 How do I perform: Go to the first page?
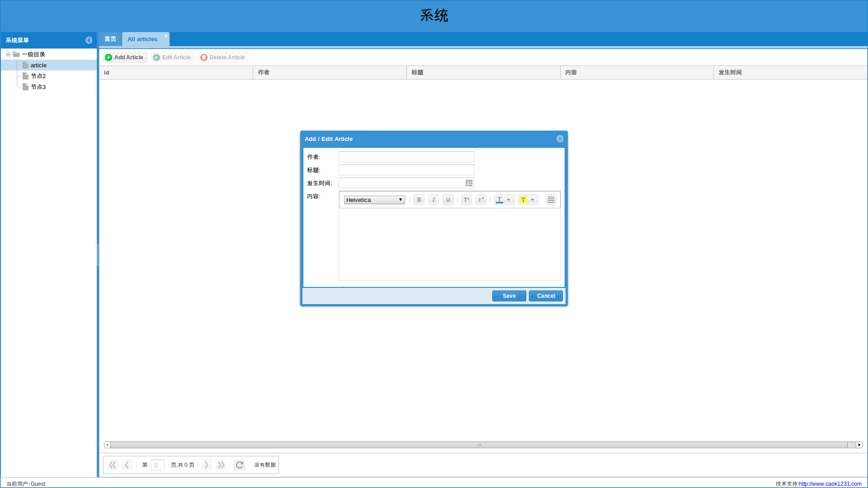point(113,465)
